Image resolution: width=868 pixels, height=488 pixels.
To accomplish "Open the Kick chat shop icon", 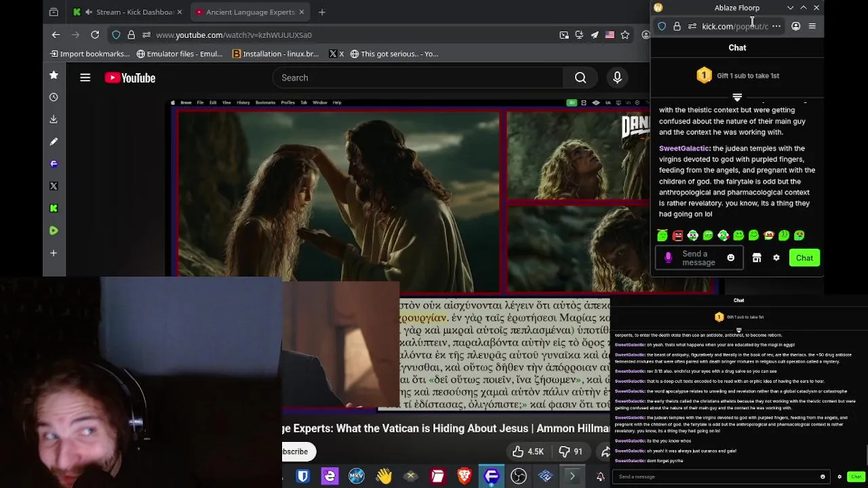I will [757, 258].
